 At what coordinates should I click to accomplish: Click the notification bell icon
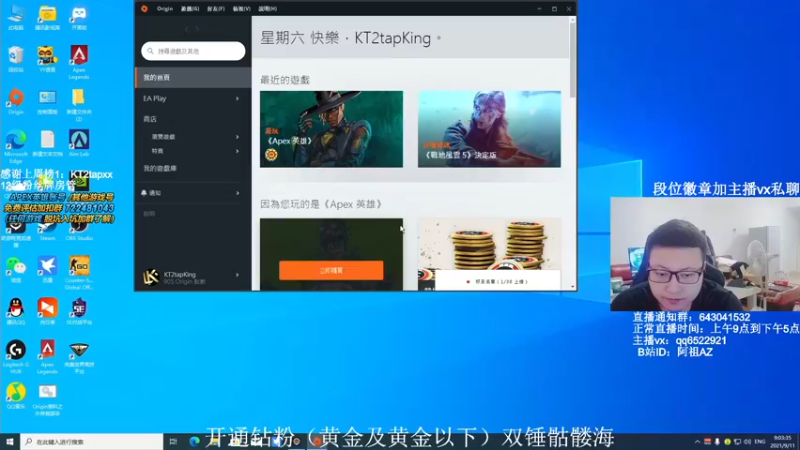coord(144,193)
